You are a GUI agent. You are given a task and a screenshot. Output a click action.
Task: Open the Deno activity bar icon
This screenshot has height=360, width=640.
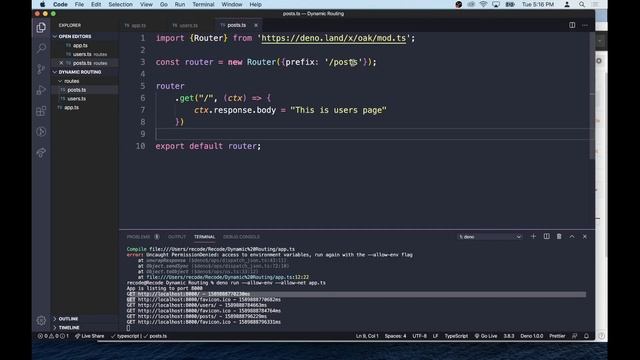point(41,131)
